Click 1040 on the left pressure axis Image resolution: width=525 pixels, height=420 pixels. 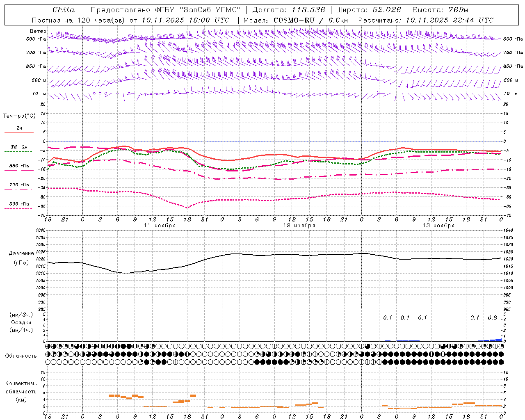pos(41,231)
